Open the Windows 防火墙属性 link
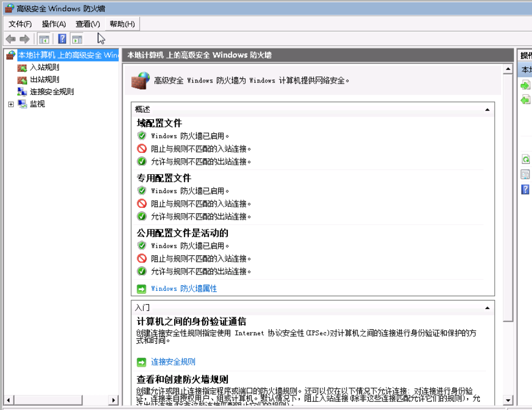The width and height of the screenshot is (532, 410). tap(184, 289)
